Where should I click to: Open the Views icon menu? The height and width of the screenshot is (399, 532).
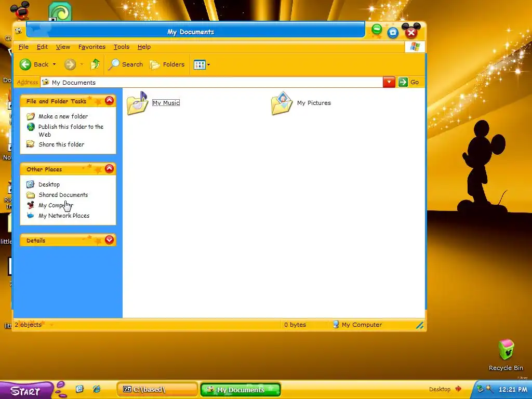[x=202, y=64]
